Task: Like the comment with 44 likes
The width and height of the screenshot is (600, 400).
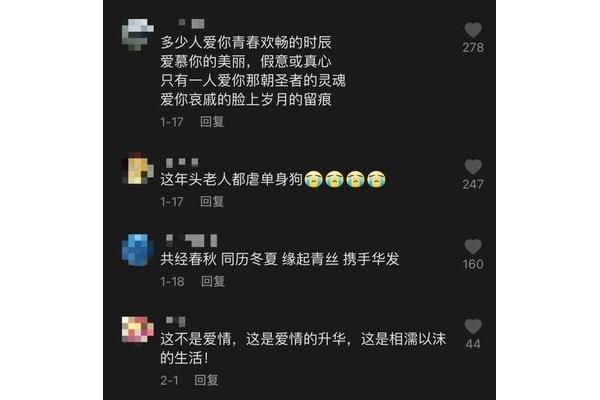Action: [x=473, y=327]
